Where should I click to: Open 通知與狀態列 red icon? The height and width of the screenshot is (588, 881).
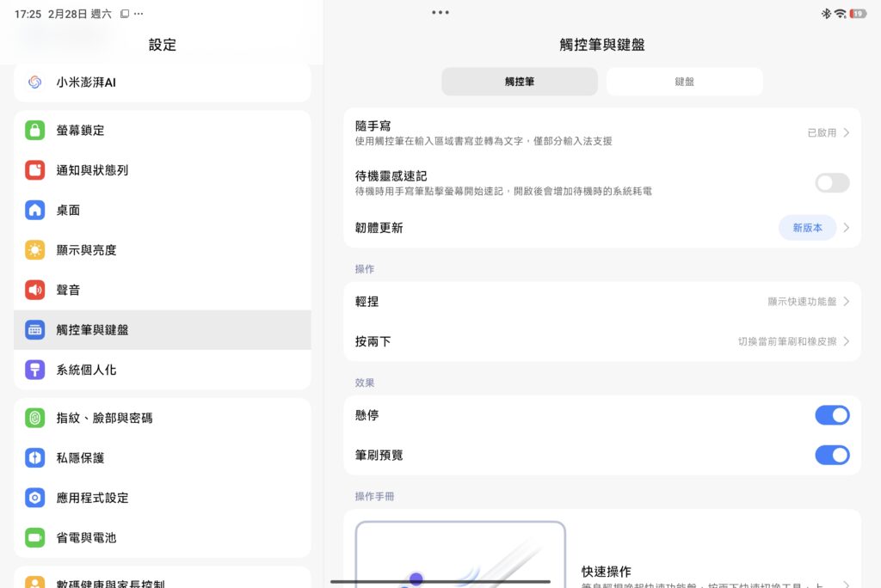click(x=35, y=170)
